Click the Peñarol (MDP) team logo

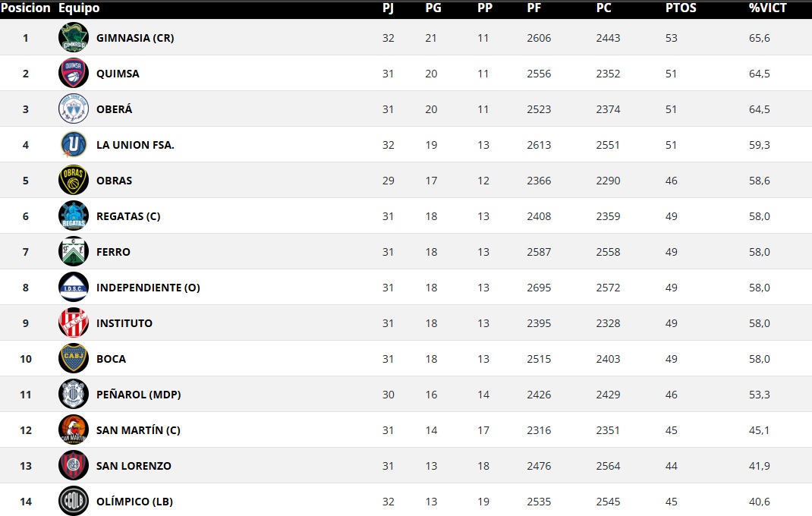(74, 395)
